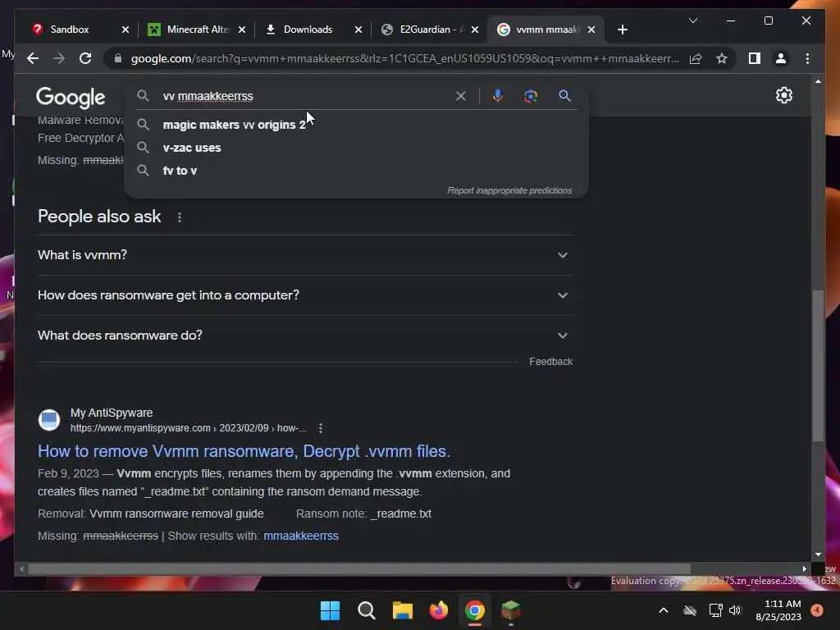Open Google quick settings gear
The height and width of the screenshot is (630, 840).
(x=783, y=95)
